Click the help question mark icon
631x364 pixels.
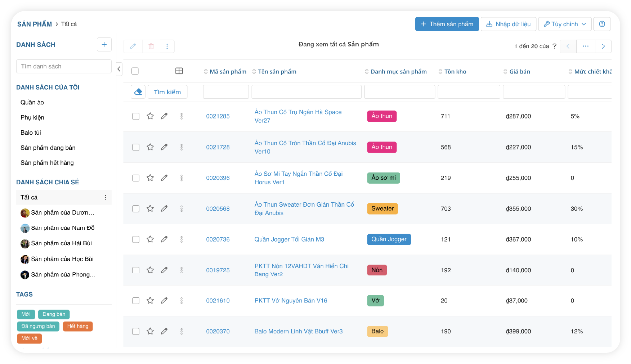(x=602, y=24)
